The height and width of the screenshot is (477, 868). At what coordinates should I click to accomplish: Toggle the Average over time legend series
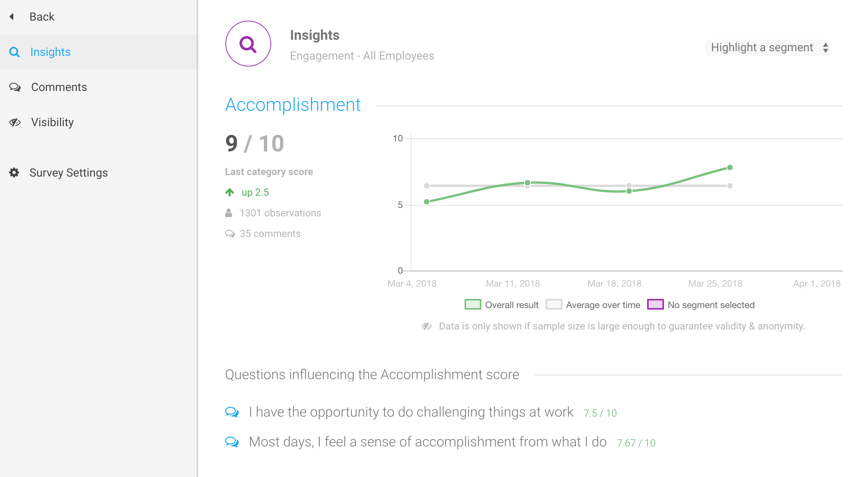(x=593, y=305)
